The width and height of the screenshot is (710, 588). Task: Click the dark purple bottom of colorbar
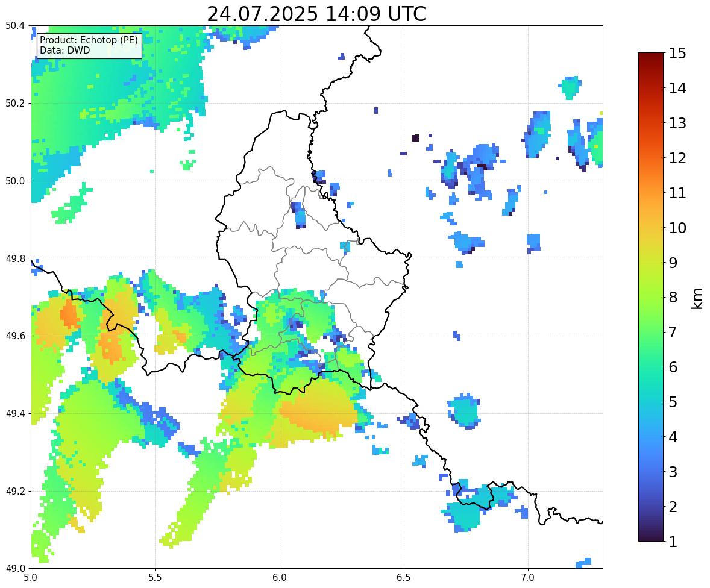point(651,536)
